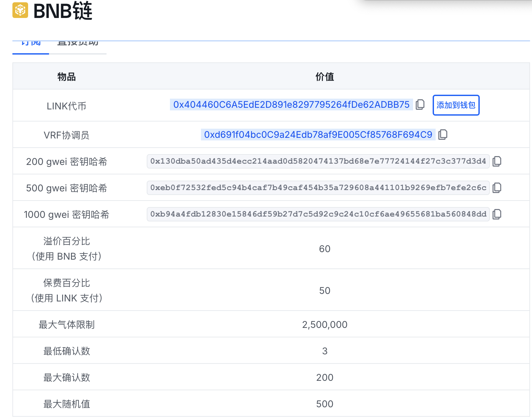The width and height of the screenshot is (532, 420).
Task: Click the 物品 column header
Action: click(67, 77)
